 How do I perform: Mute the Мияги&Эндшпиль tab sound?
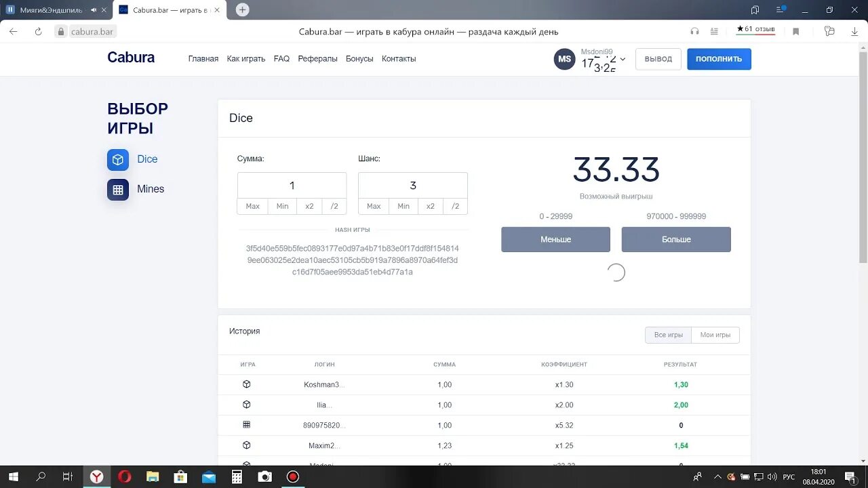(93, 10)
